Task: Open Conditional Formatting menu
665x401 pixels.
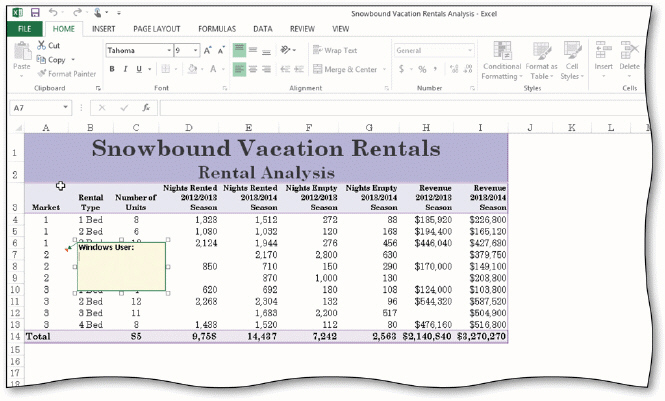Action: point(502,61)
